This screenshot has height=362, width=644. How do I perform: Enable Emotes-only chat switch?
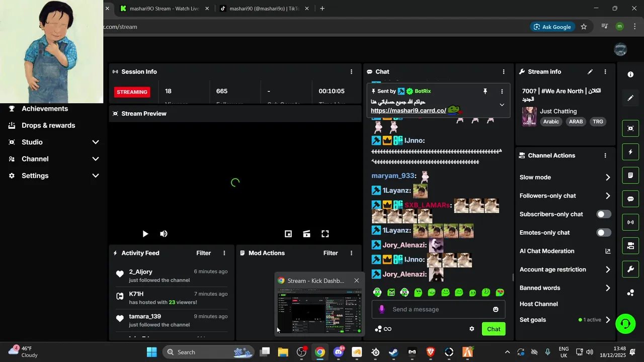604,233
